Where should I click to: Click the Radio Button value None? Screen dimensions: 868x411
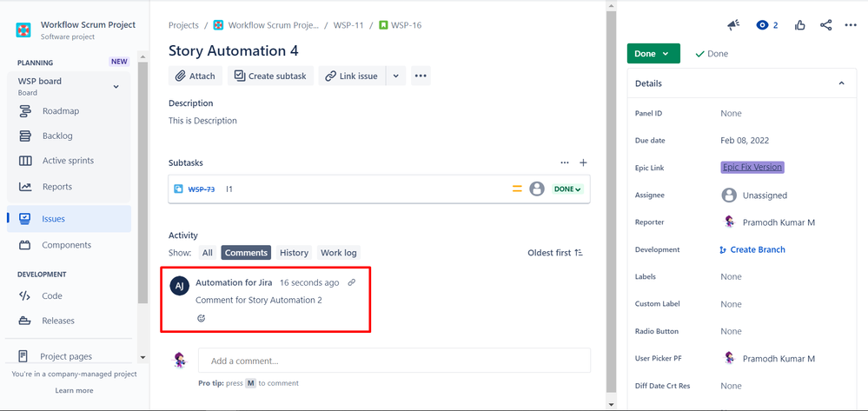pos(731,331)
